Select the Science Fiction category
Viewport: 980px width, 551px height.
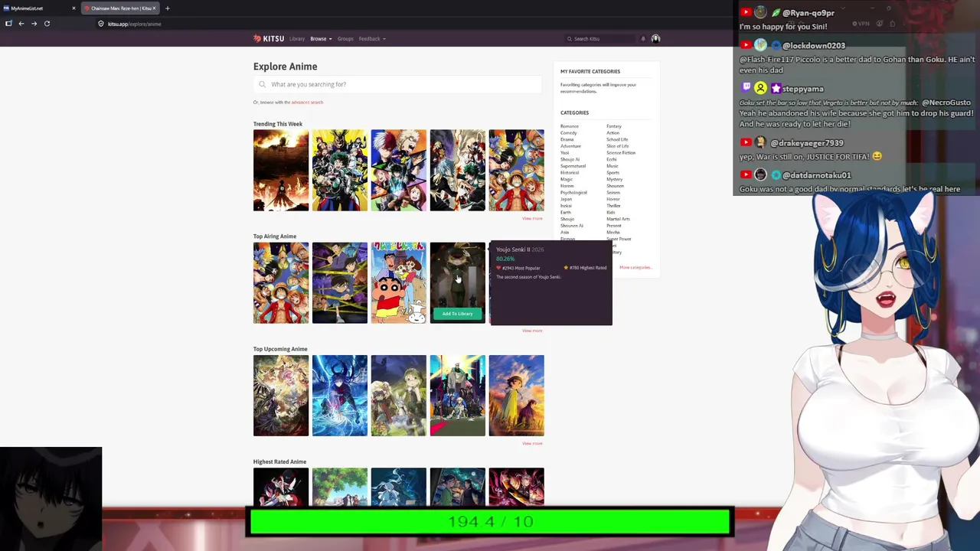[x=621, y=153]
